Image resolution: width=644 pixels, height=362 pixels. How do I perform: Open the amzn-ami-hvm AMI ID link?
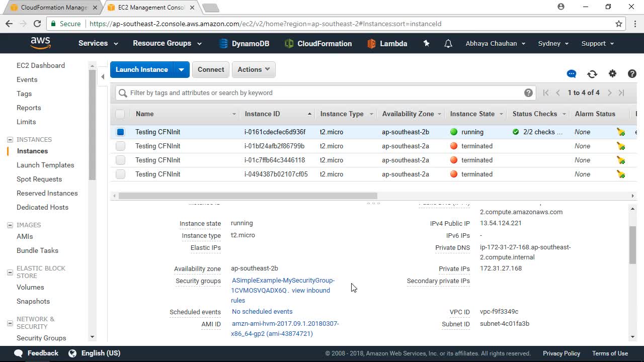285,329
